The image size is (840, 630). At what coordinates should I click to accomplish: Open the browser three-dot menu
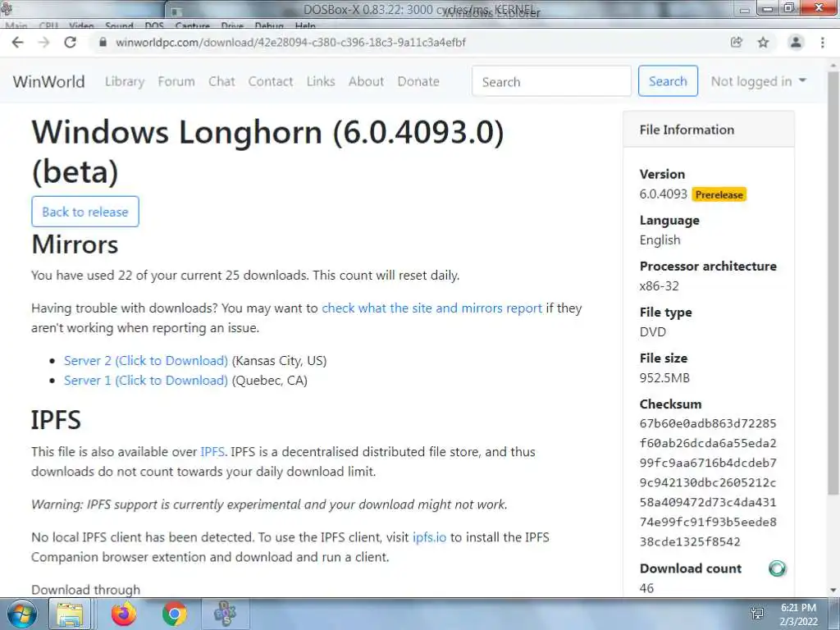[x=822, y=43]
